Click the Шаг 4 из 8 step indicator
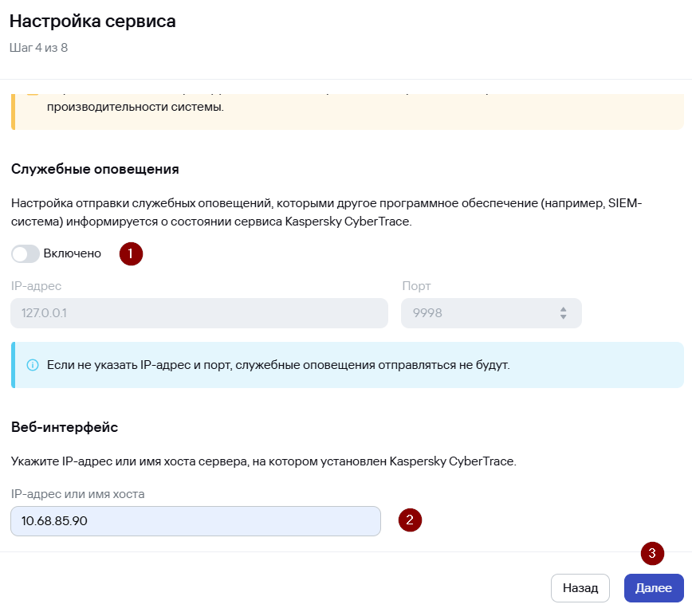The image size is (692, 616). tap(39, 48)
